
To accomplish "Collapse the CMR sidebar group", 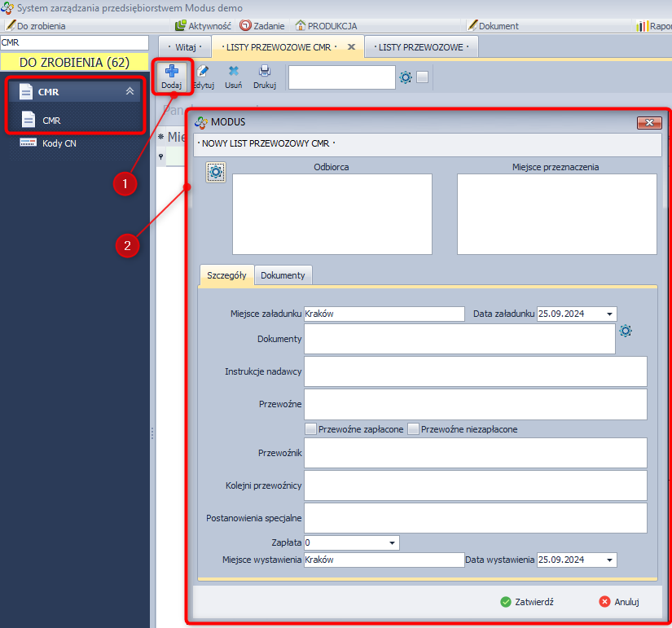I will [130, 92].
